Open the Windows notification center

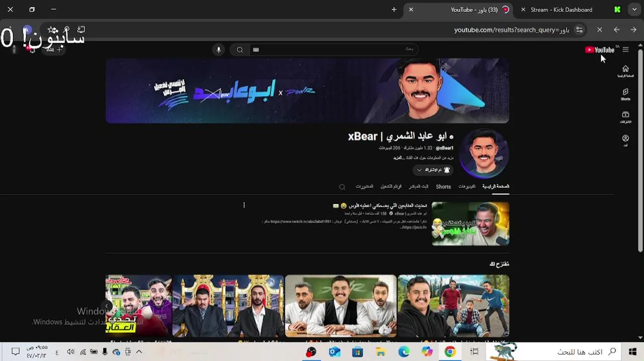tap(15, 352)
